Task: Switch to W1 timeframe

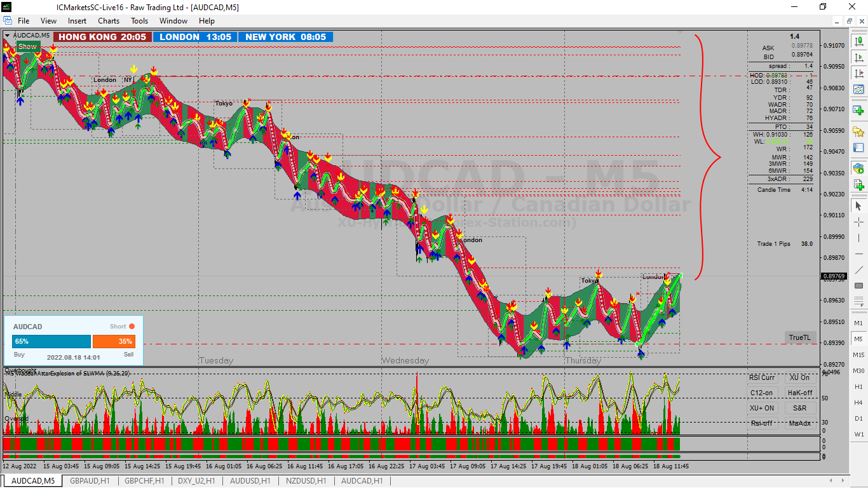Action: pyautogui.click(x=858, y=434)
